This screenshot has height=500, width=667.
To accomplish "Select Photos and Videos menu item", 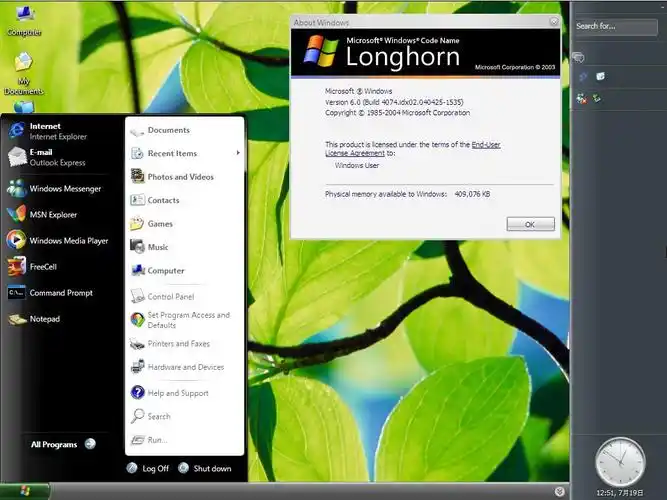I will tap(180, 177).
